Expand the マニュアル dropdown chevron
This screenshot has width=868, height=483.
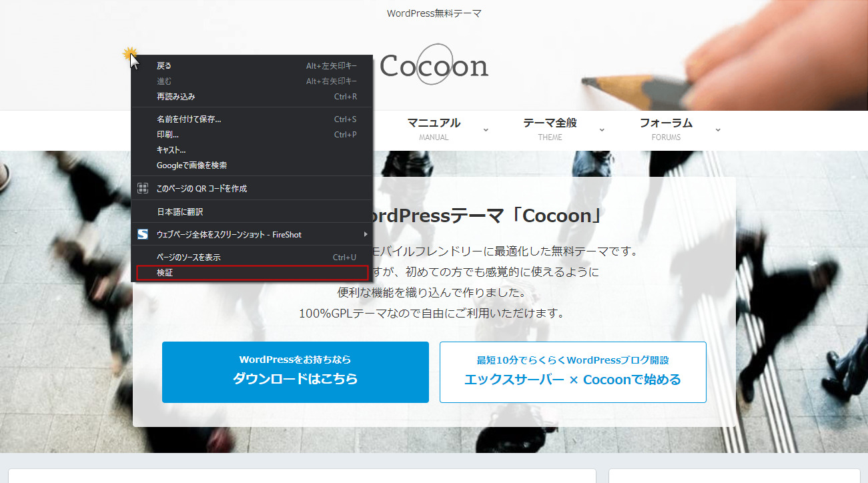[486, 130]
